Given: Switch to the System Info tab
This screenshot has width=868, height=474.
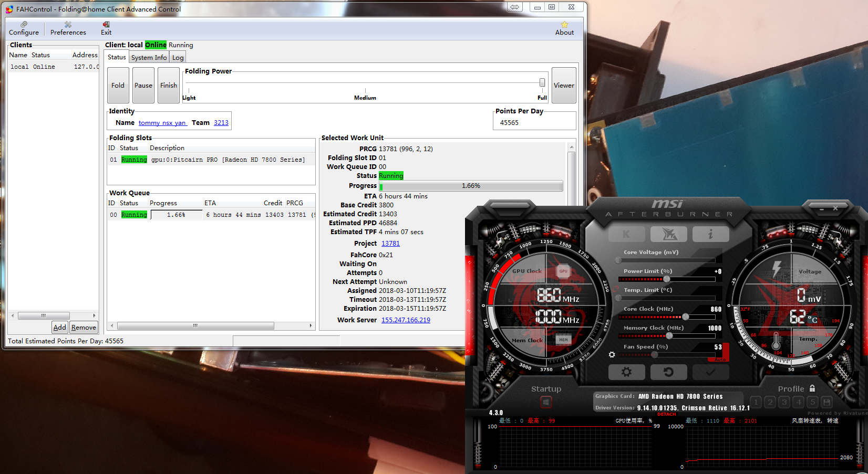Looking at the screenshot, I should click(149, 58).
